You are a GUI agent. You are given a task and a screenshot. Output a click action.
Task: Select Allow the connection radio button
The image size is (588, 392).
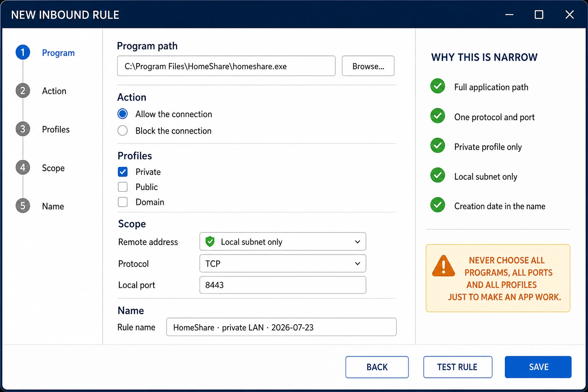tap(122, 114)
